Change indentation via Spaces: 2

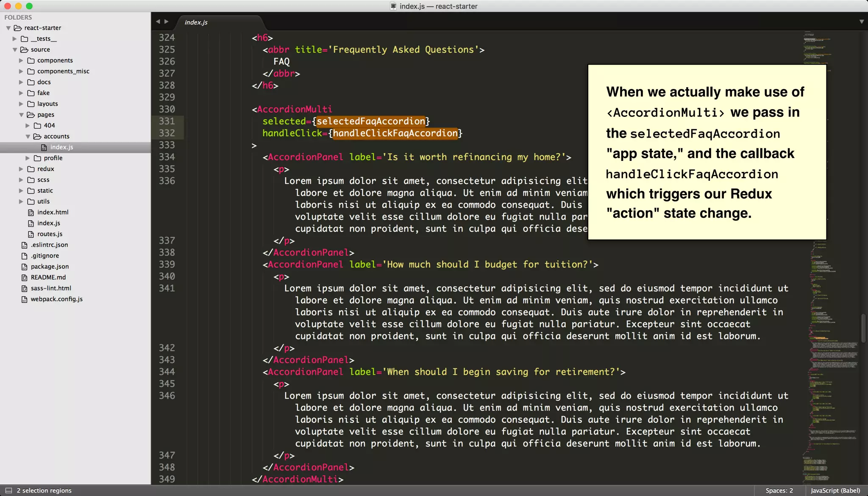[779, 490]
